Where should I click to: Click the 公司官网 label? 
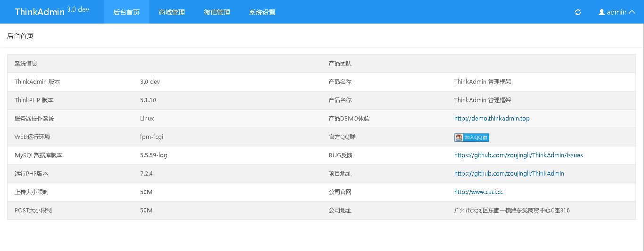point(340,192)
